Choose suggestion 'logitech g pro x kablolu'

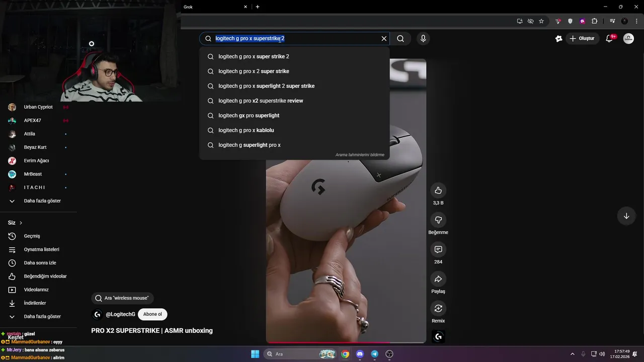[x=294, y=130]
